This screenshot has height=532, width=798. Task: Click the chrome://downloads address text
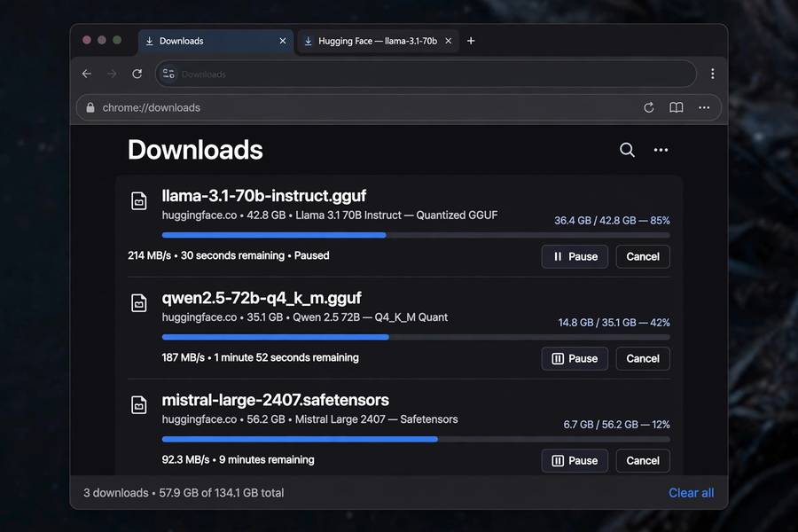click(151, 107)
